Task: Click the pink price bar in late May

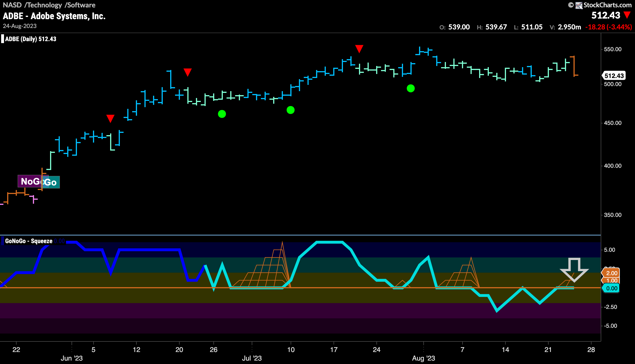Action: [33, 199]
